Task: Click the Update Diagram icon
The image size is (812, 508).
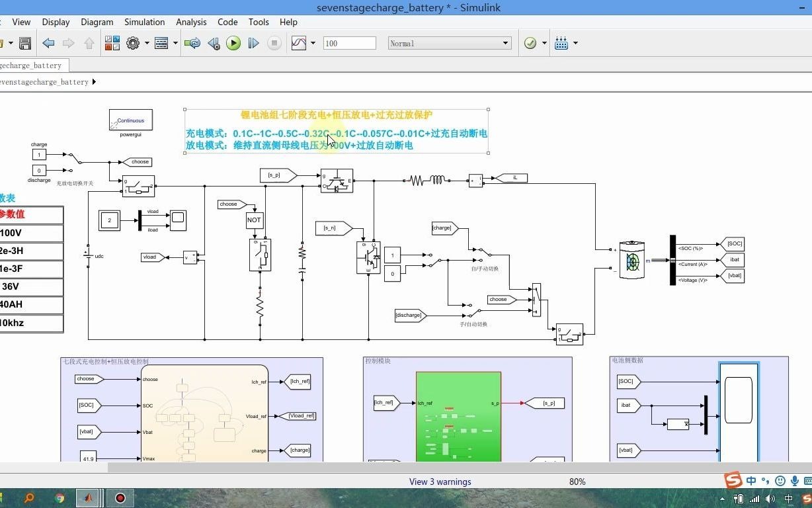Action: [x=192, y=44]
